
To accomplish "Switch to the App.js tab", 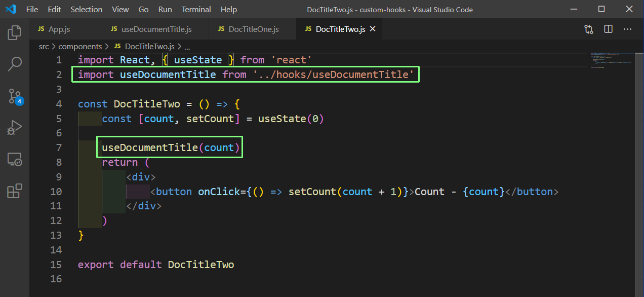I will (x=66, y=29).
